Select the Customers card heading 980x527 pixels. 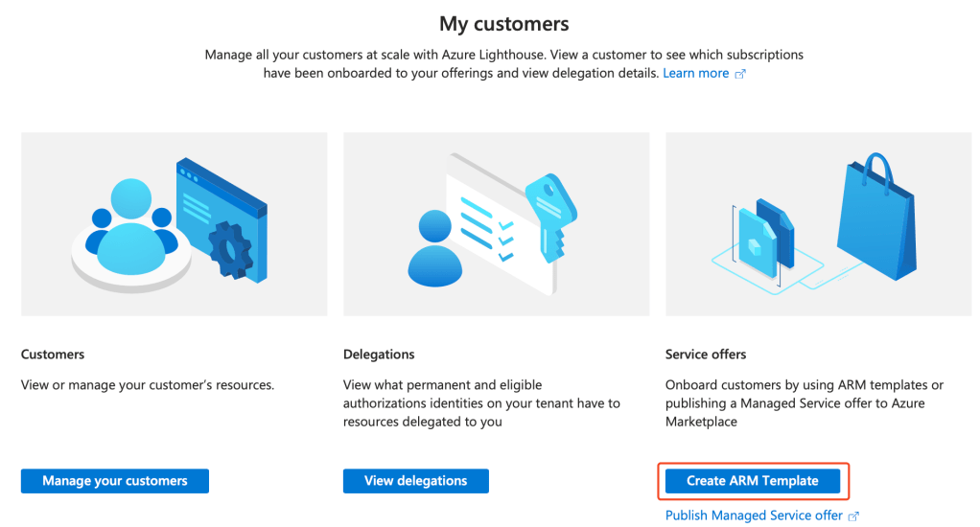(53, 355)
